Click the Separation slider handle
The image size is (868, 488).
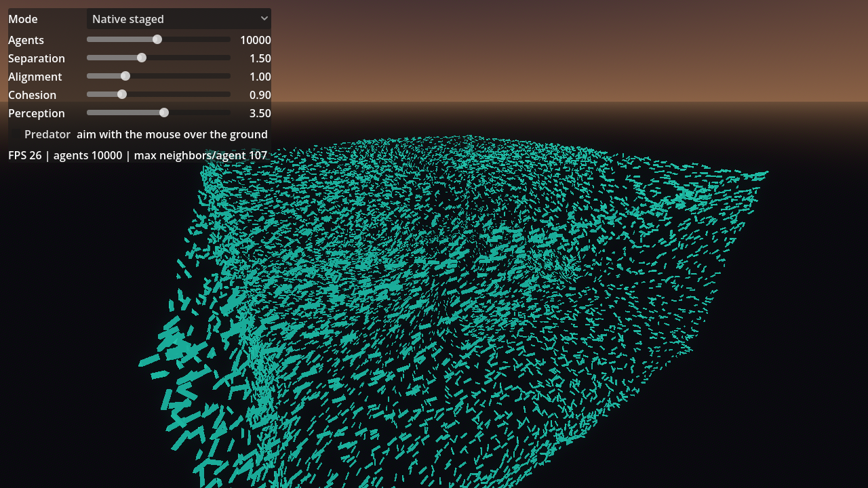(x=142, y=58)
